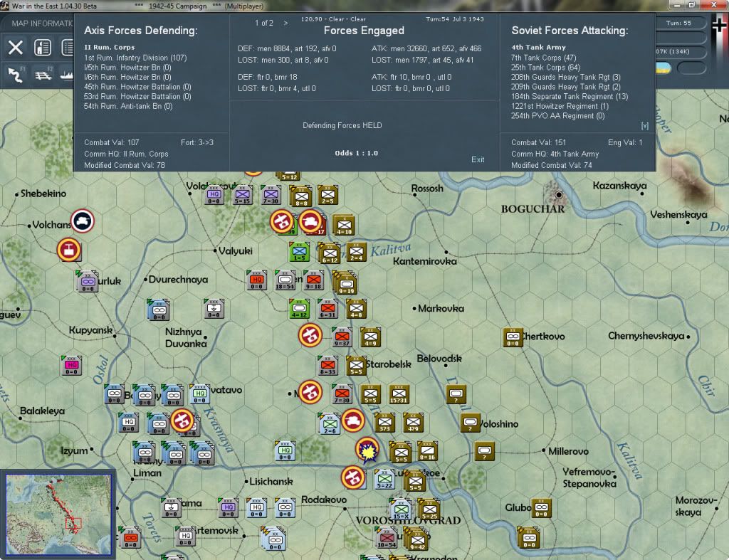Select the unknown Soviet unit at Voloshino
The width and height of the screenshot is (729, 560).
(470, 423)
